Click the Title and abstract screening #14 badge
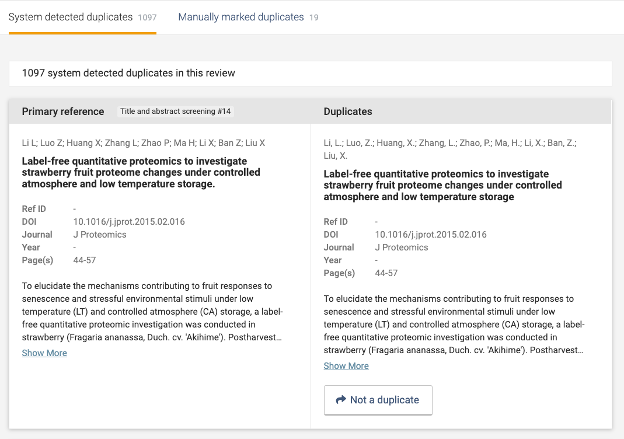Viewport: 624px width, 439px height. [176, 111]
